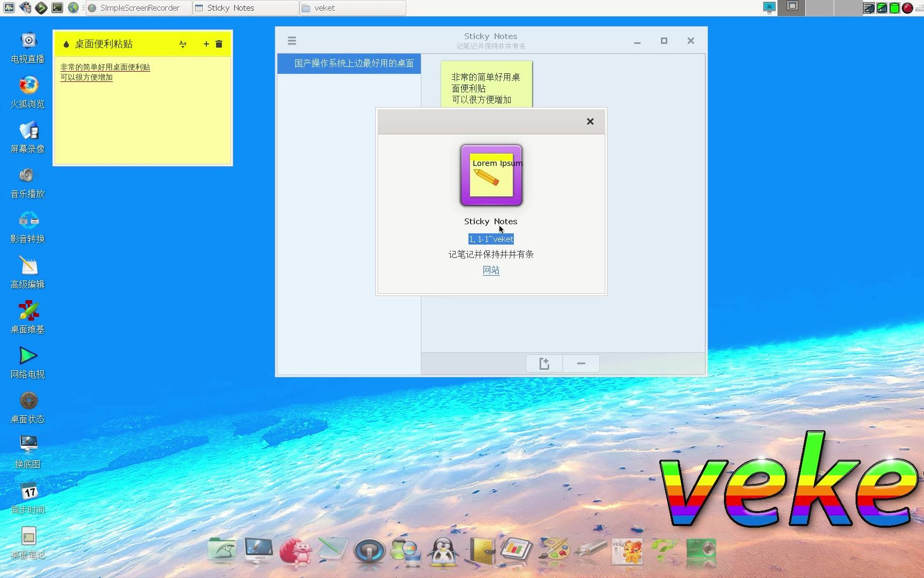The width and height of the screenshot is (924, 578).
Task: Close the Sticky Notes about dialog
Action: click(590, 121)
